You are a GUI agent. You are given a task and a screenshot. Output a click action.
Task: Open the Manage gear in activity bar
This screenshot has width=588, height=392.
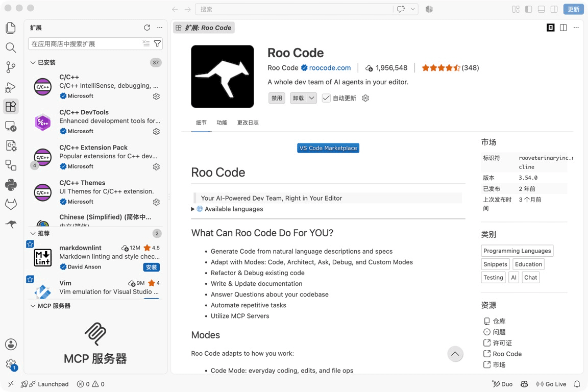(x=11, y=364)
